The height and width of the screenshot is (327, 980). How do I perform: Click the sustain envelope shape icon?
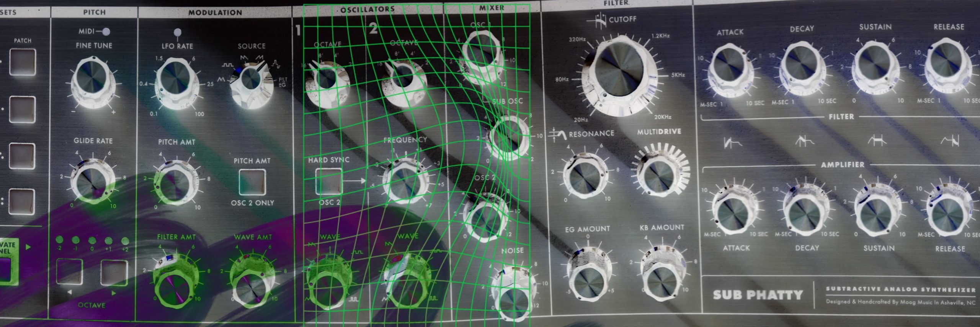pyautogui.click(x=877, y=141)
